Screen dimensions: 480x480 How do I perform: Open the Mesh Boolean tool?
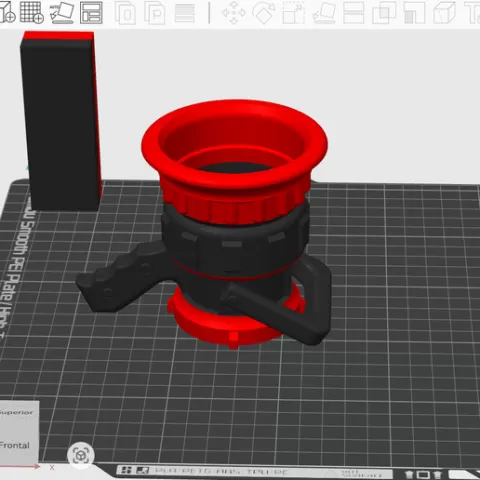pos(384,13)
